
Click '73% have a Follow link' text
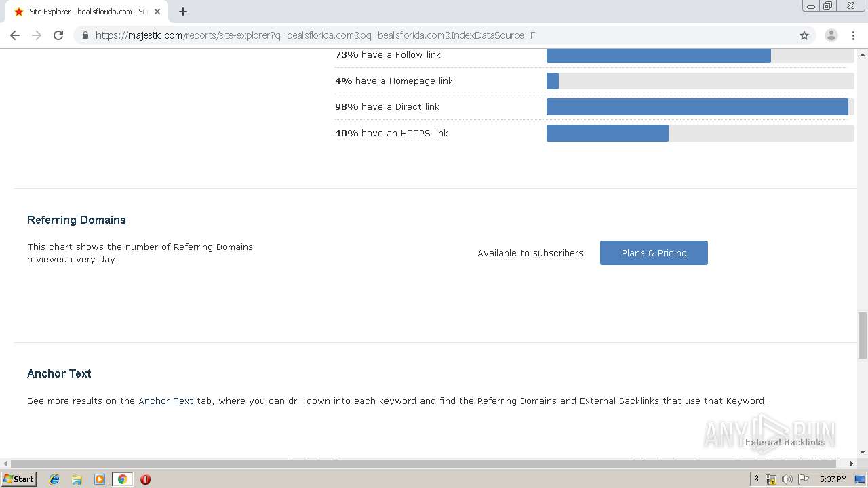point(388,55)
